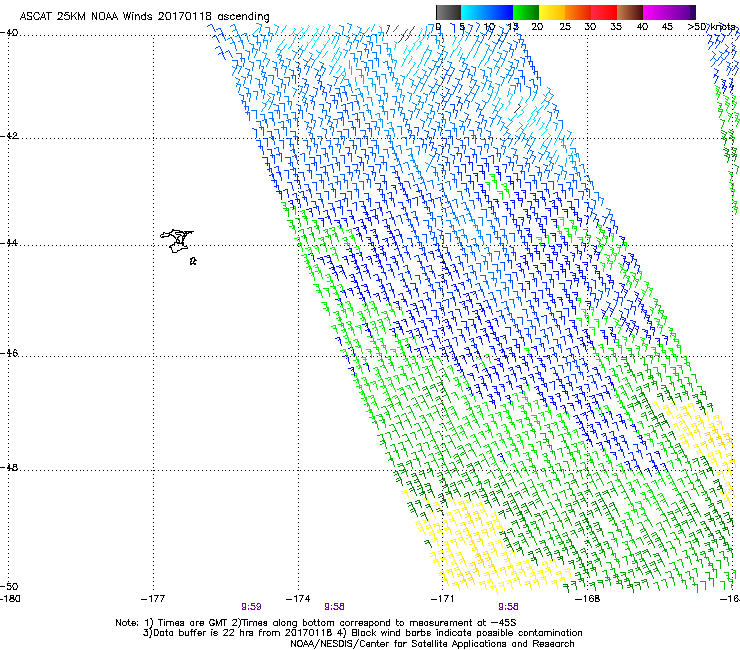This screenshot has width=740, height=650.
Task: Click the '20' legend scale label
Action: click(537, 26)
